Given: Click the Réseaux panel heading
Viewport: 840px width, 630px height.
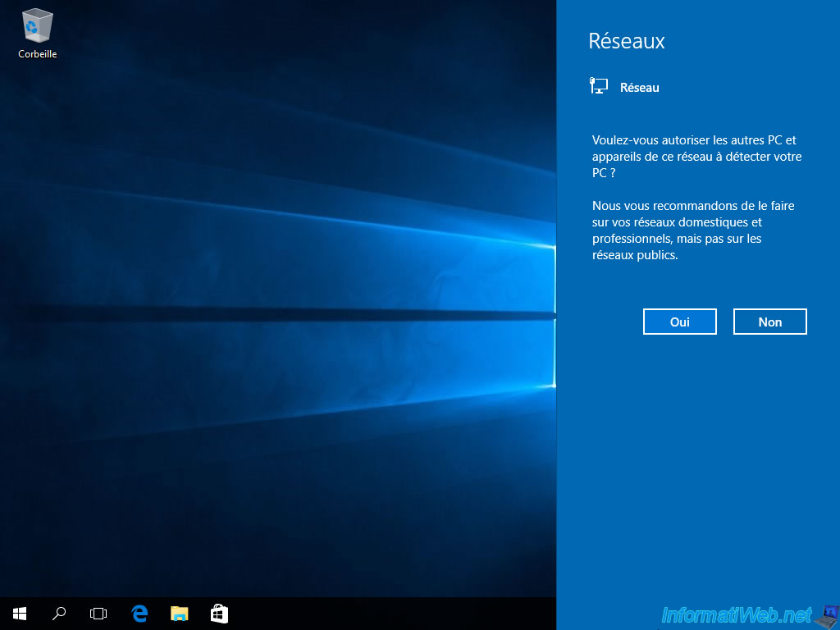Looking at the screenshot, I should tap(626, 41).
